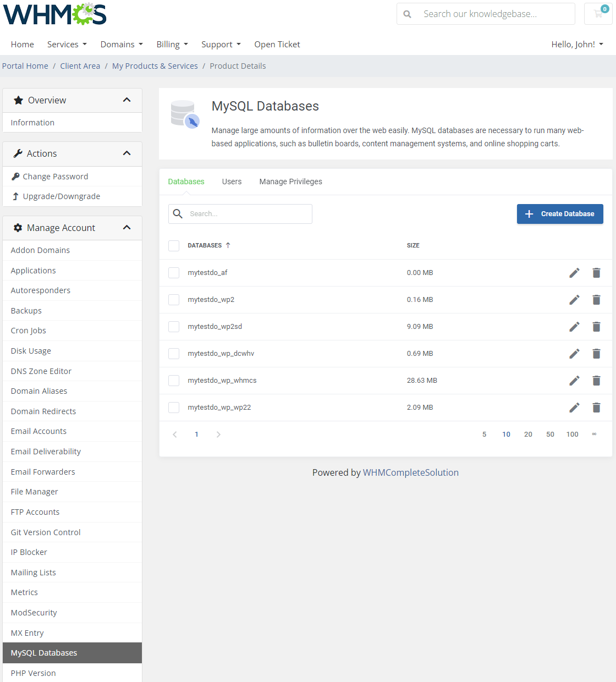Click the knowledgebase search magnifier icon
This screenshot has height=682, width=616.
[408, 14]
